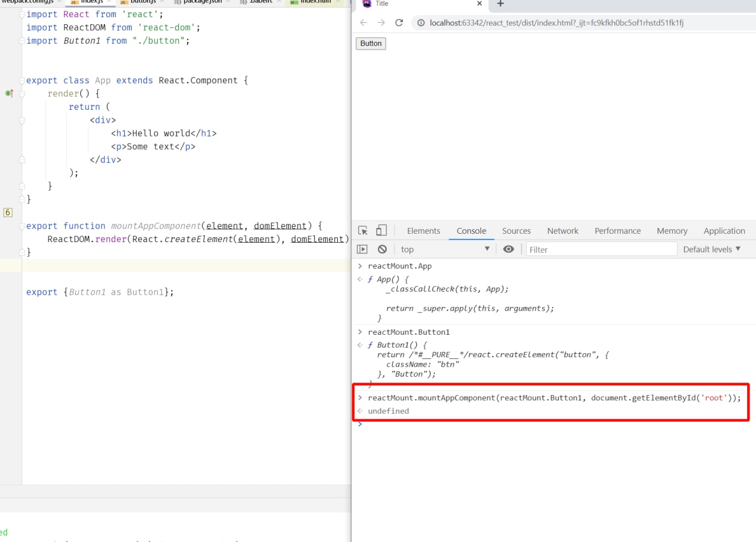Click 'Some text' inside the p tag

click(151, 146)
